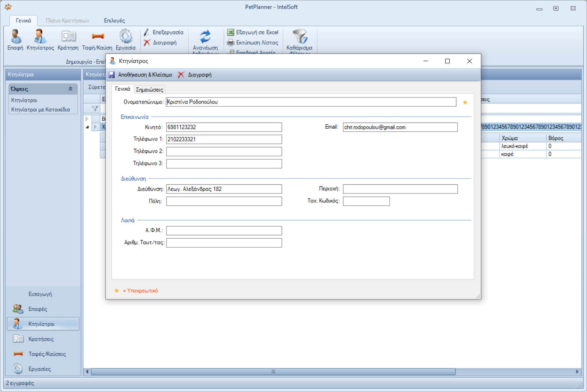Click the Ανανέωση refresh icon

205,37
